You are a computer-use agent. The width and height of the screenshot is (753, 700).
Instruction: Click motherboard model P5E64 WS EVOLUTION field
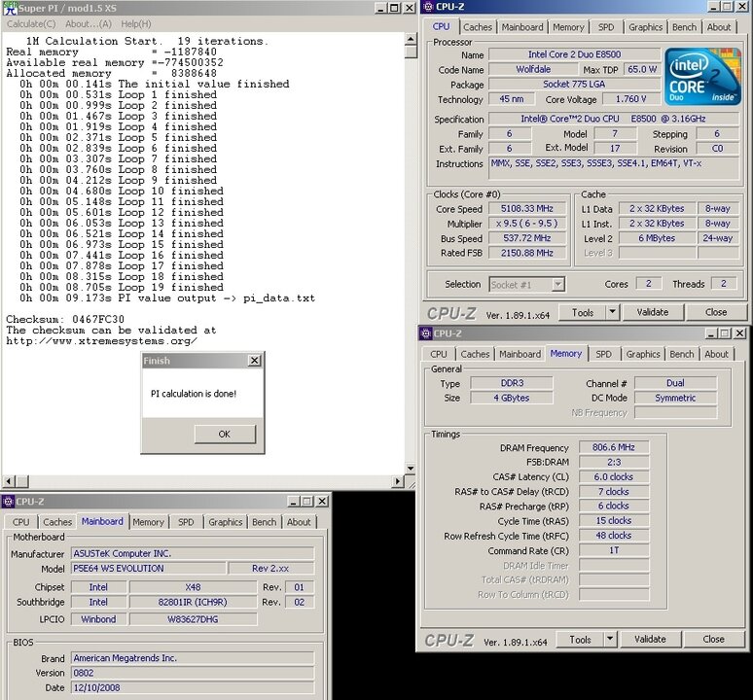coord(149,569)
